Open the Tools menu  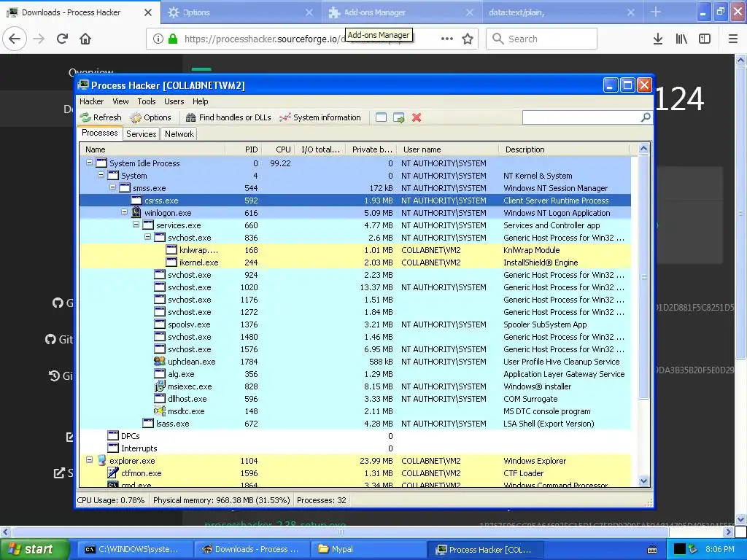pyautogui.click(x=146, y=101)
